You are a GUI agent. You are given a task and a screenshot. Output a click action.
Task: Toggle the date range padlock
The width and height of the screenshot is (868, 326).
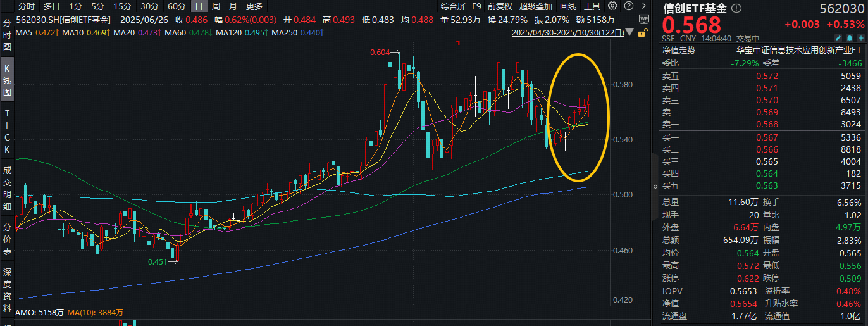(x=643, y=32)
